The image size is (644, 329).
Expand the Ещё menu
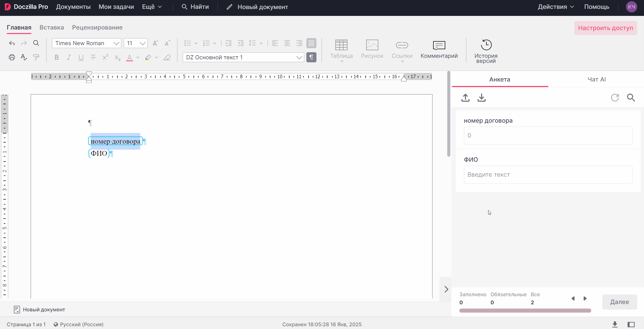click(x=152, y=7)
